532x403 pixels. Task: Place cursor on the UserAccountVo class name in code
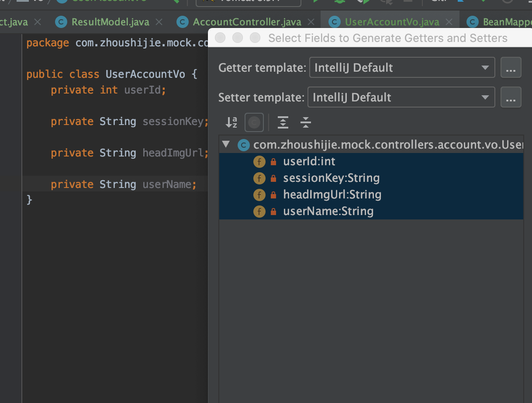tap(145, 74)
